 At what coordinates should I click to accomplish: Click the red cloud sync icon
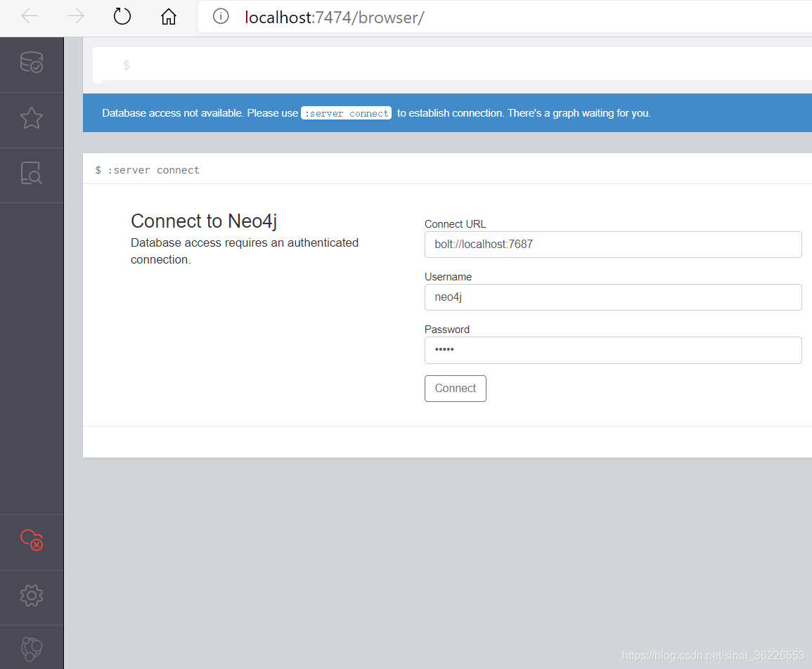(x=32, y=540)
